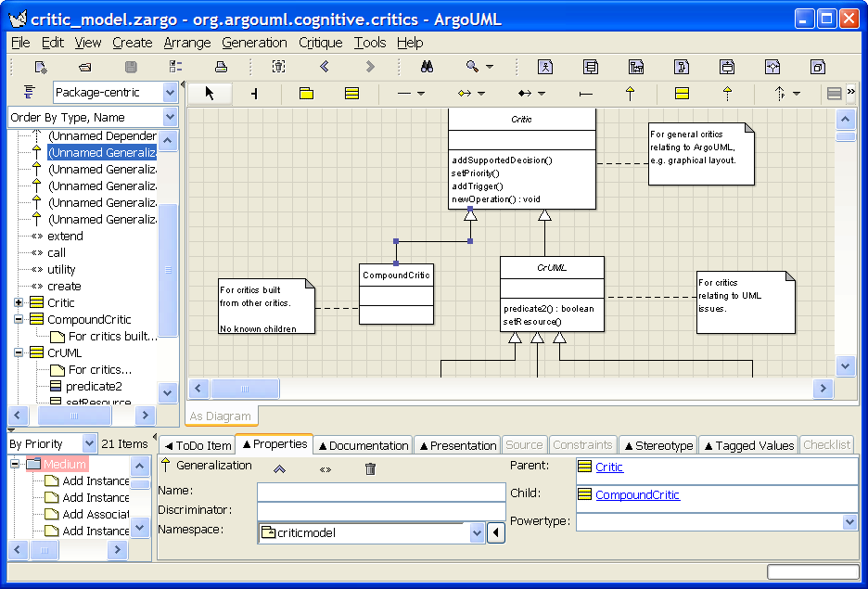Select the New Class tool

pos(351,93)
